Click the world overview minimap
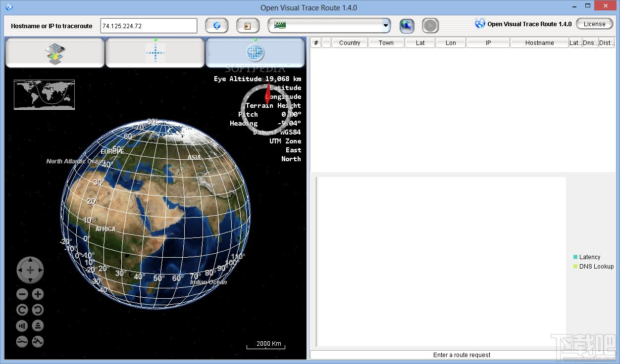 click(x=45, y=94)
